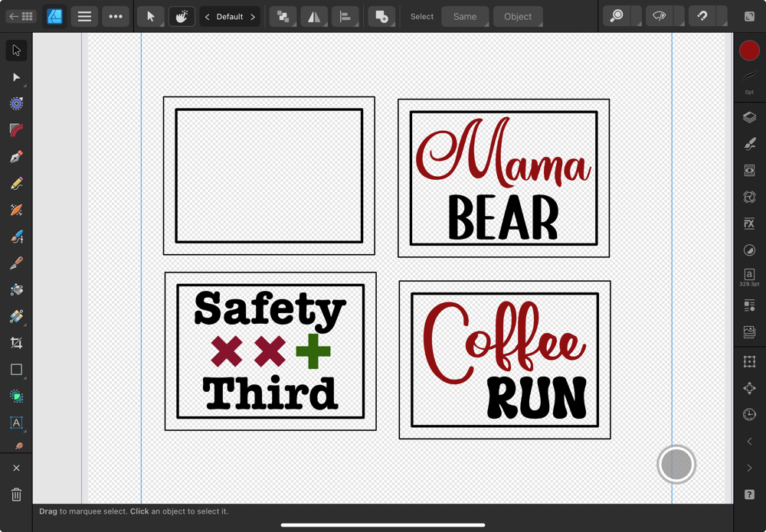Click the right chevron in the right panel
Viewport: 766px width, 532px height.
pos(749,468)
